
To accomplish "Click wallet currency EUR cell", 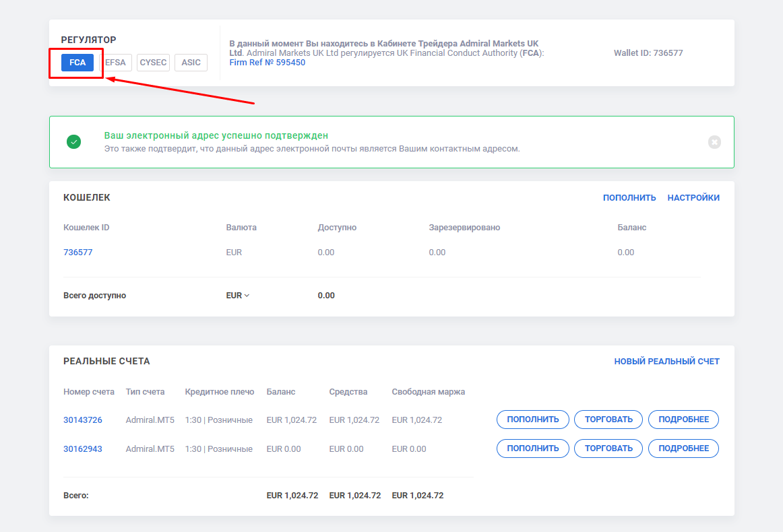I will [234, 252].
